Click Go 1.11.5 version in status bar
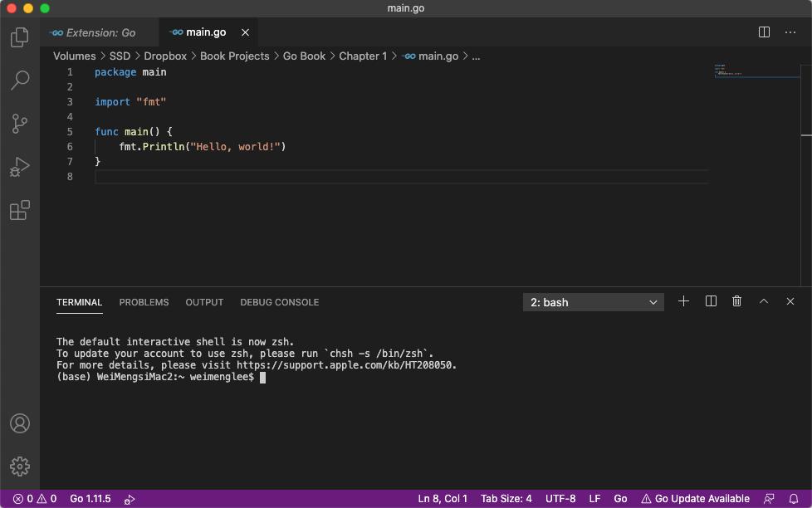Image resolution: width=812 pixels, height=508 pixels. (90, 499)
